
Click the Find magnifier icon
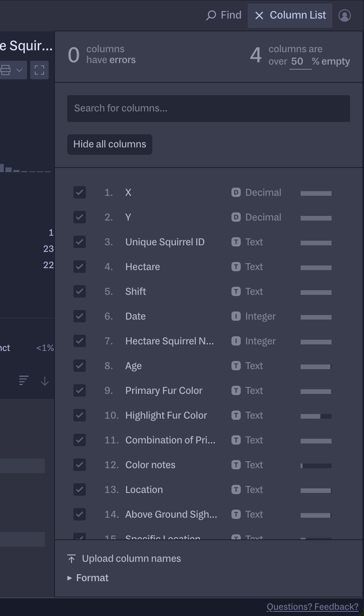click(x=211, y=15)
